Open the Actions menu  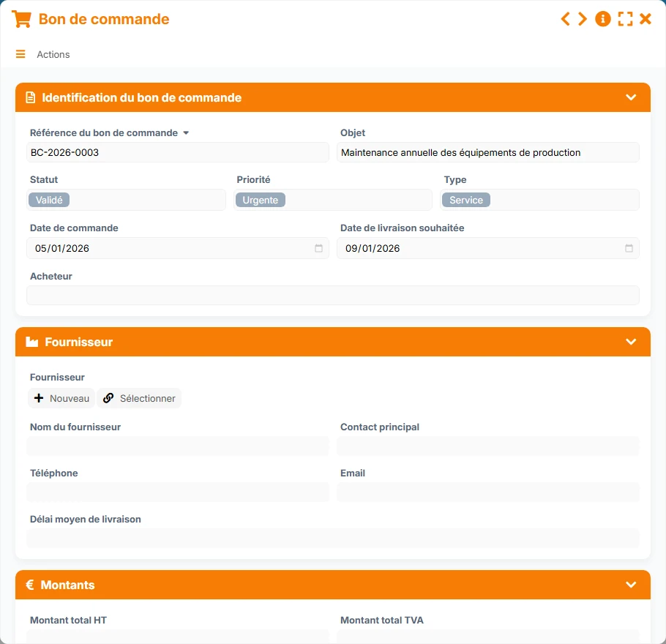pos(53,54)
